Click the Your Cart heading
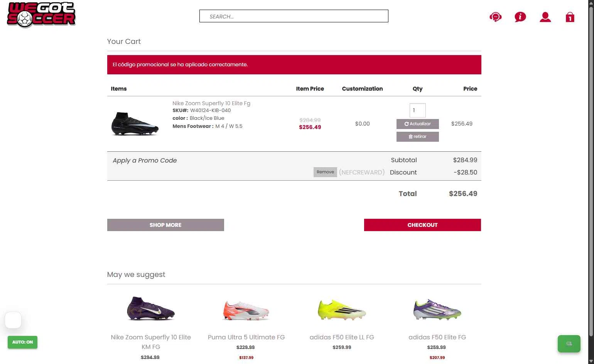Viewport: 594px width, 364px height. pyautogui.click(x=124, y=41)
